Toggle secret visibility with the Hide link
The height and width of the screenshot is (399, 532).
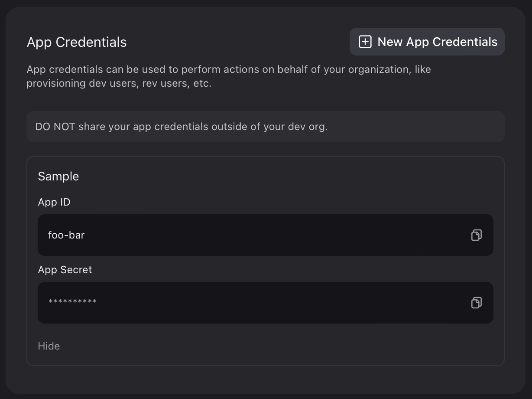[49, 346]
